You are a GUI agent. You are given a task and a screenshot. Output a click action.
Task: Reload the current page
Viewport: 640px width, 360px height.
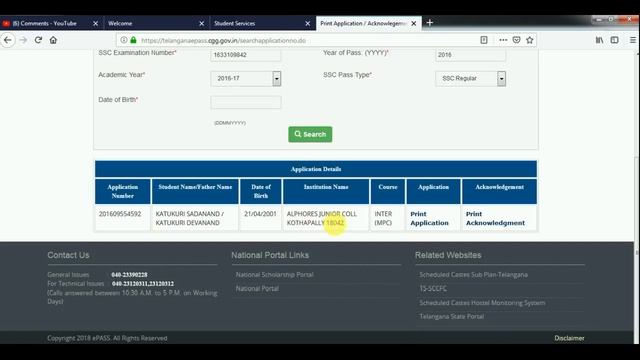pyautogui.click(x=38, y=40)
